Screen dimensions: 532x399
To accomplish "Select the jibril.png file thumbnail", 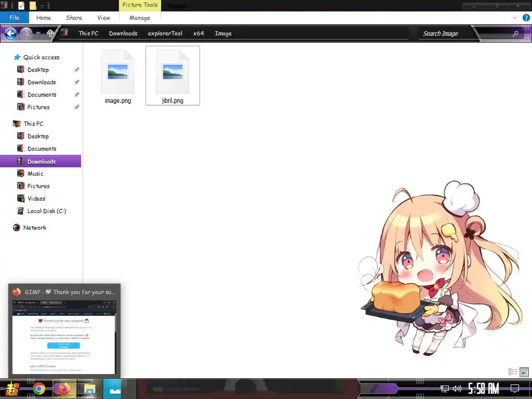I will coord(172,71).
